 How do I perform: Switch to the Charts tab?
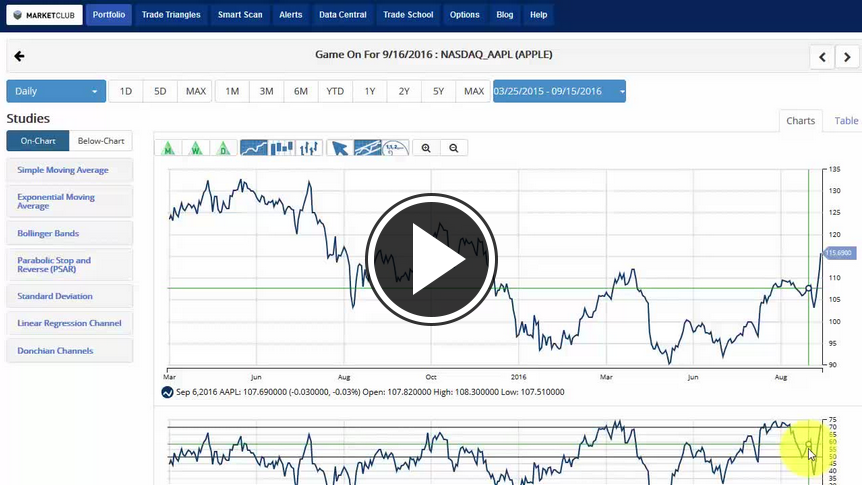point(800,120)
